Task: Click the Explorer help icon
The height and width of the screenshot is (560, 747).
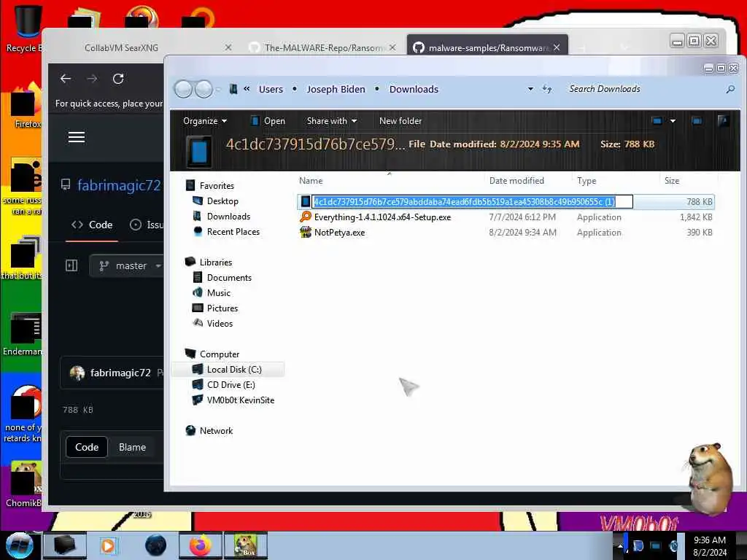Action: click(x=723, y=121)
